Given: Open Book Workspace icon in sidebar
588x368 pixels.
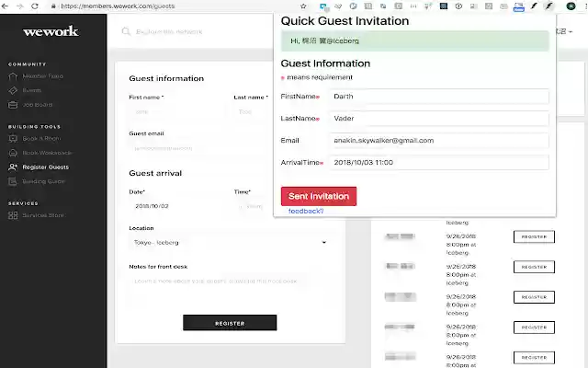Looking at the screenshot, I should pyautogui.click(x=13, y=153).
